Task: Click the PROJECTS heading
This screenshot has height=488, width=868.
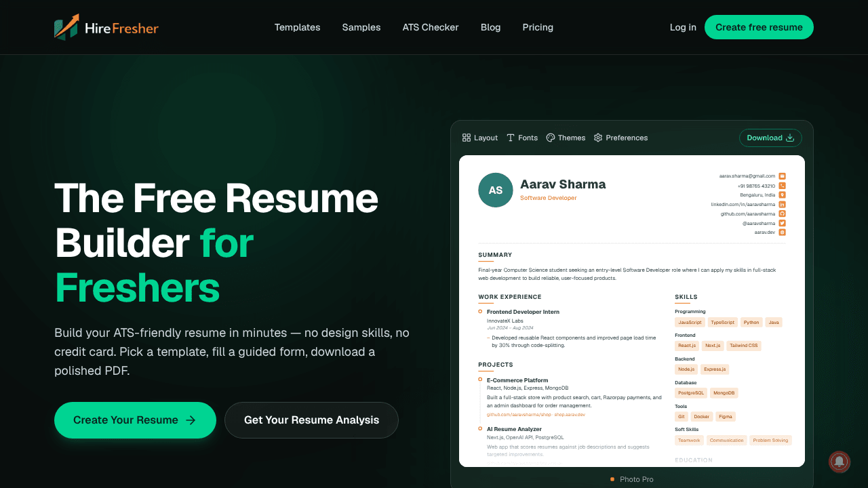Action: (496, 365)
